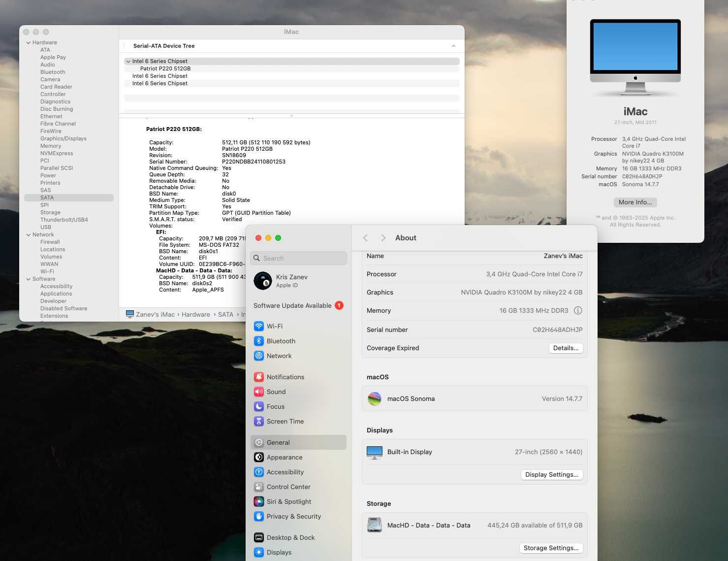Open Siri & Spotlight icon

point(259,501)
